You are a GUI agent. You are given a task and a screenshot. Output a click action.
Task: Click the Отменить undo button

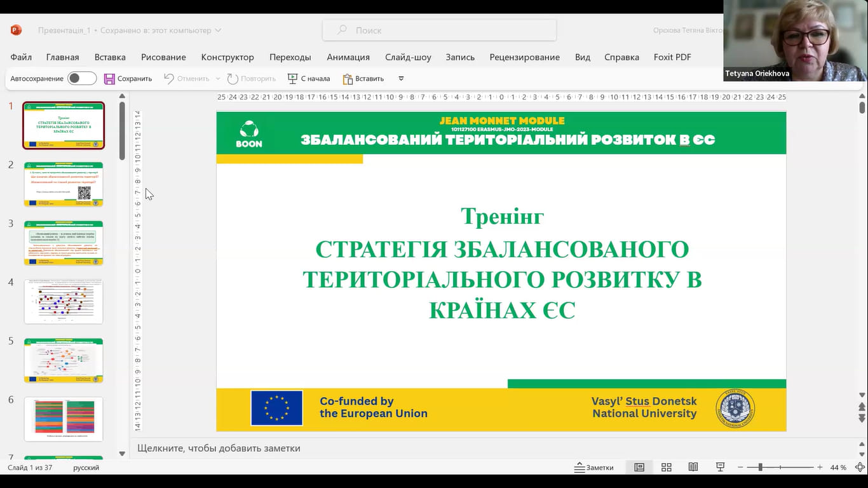tap(186, 79)
